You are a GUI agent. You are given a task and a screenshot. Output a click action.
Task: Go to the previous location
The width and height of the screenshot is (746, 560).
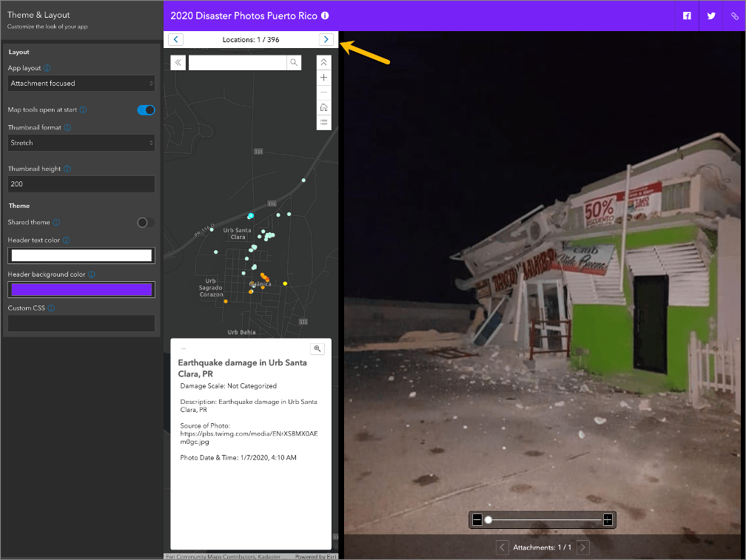tap(175, 39)
